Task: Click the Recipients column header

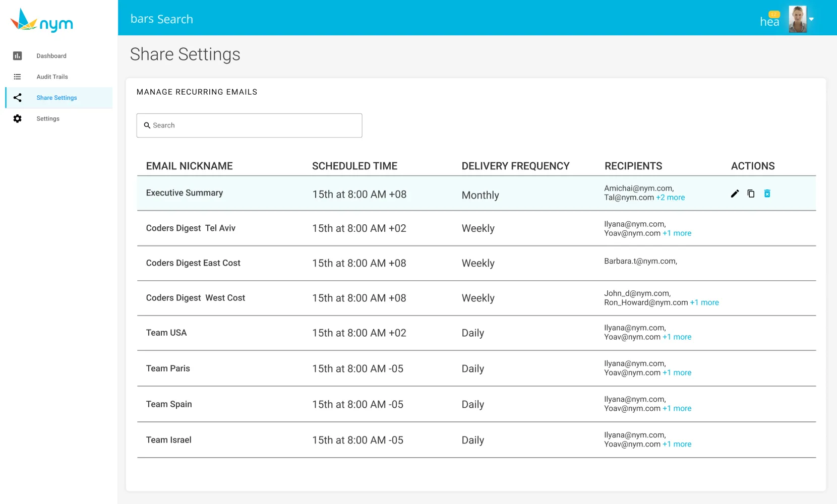Action: [x=633, y=166]
